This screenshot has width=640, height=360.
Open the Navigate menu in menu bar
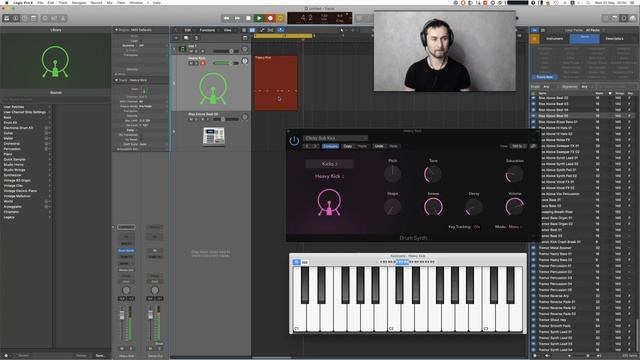tap(79, 2)
